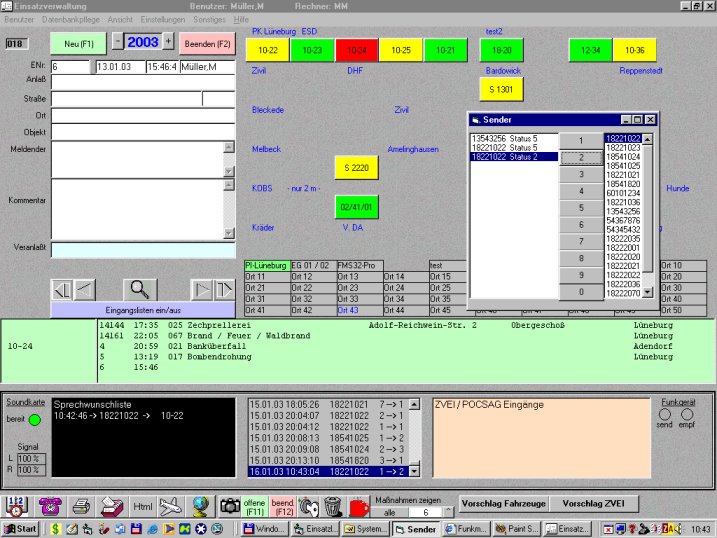Open the airplane icon in bottom toolbar
Screen dimensions: 717x538
click(x=171, y=506)
